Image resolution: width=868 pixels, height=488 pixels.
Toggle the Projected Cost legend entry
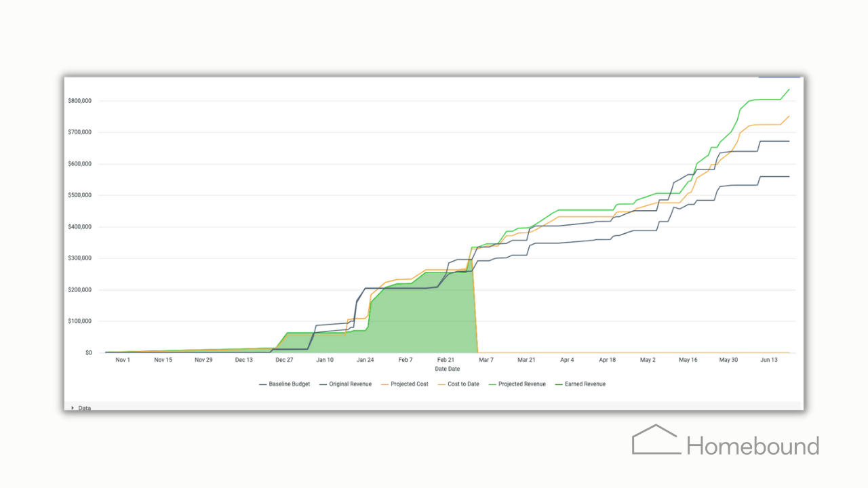point(405,384)
